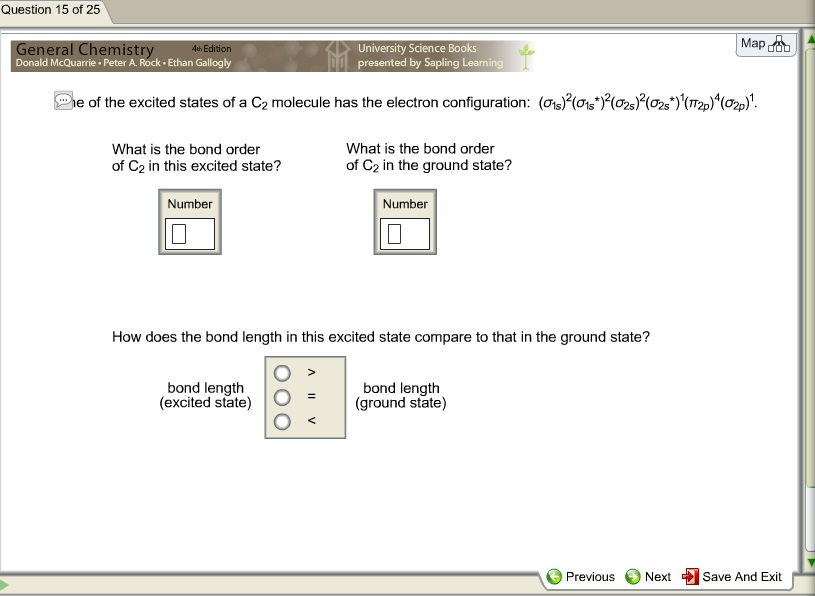This screenshot has height=596, width=815.
Task: Select Save And Exit
Action: pos(733,577)
